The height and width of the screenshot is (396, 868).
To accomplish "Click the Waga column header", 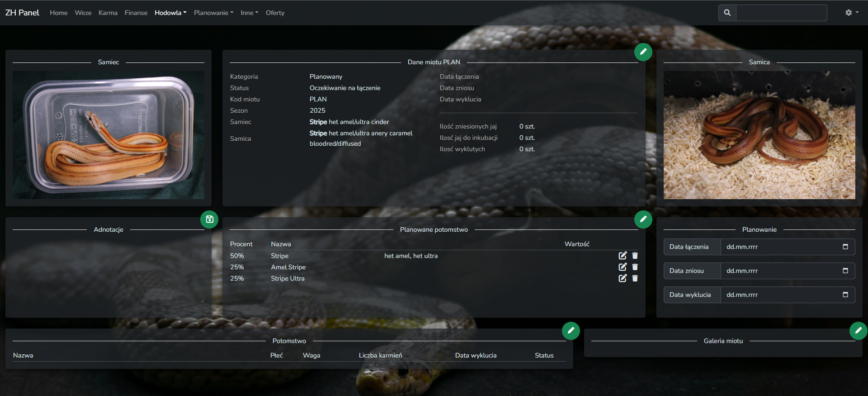I will [x=311, y=355].
